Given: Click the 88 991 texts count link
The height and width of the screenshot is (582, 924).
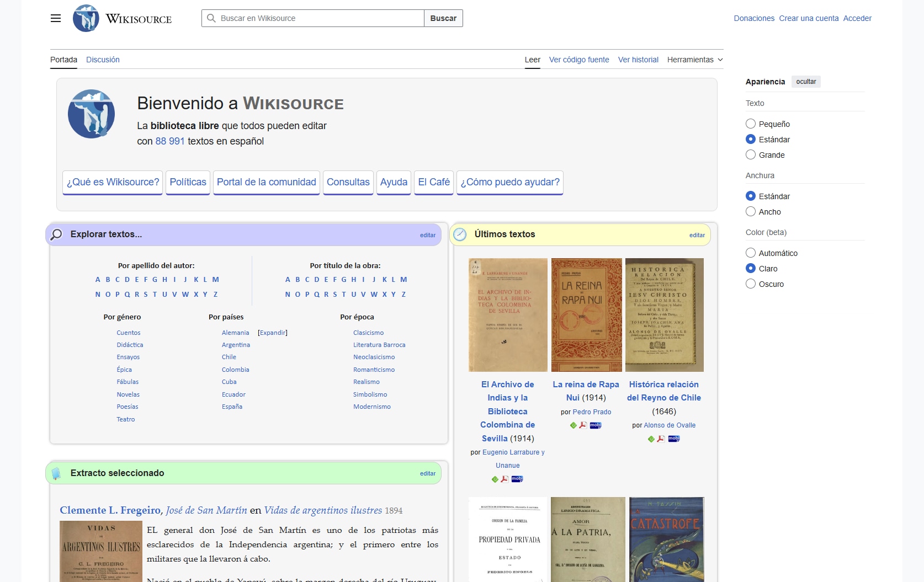Looking at the screenshot, I should click(x=170, y=141).
